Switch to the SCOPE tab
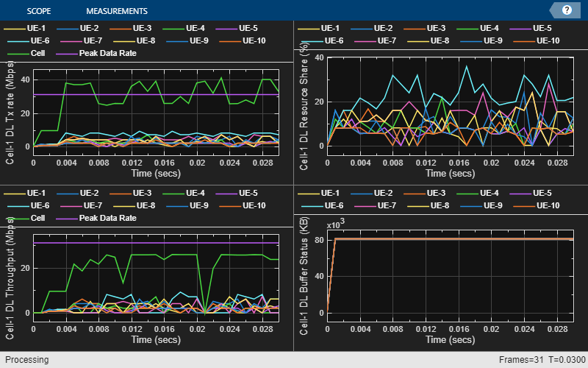 [x=38, y=11]
